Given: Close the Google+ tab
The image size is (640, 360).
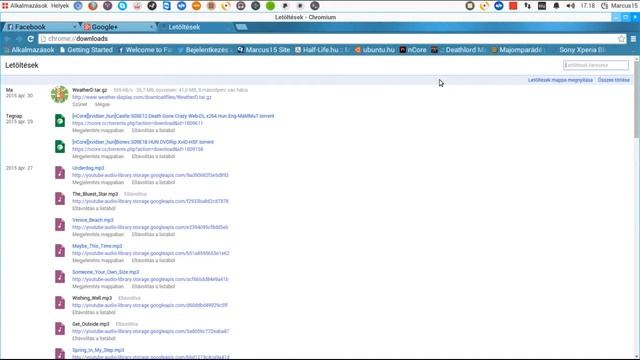Looking at the screenshot, I should click(x=151, y=27).
